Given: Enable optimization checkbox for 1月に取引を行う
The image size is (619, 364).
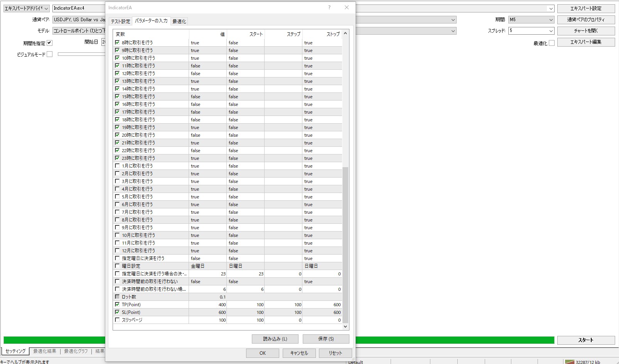Looking at the screenshot, I should (x=118, y=166).
